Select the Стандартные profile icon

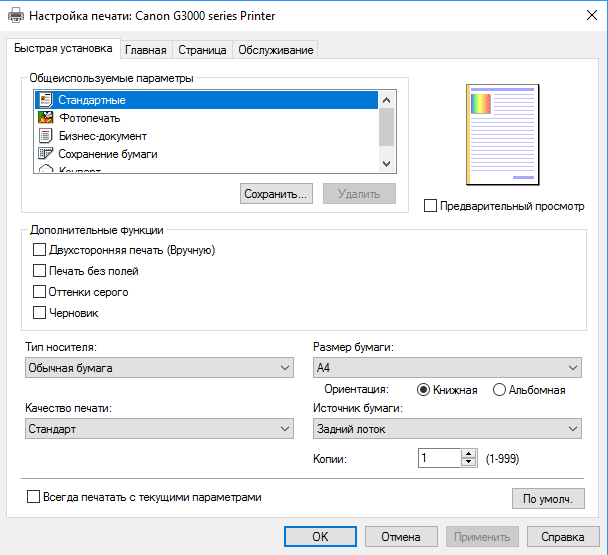pyautogui.click(x=46, y=100)
